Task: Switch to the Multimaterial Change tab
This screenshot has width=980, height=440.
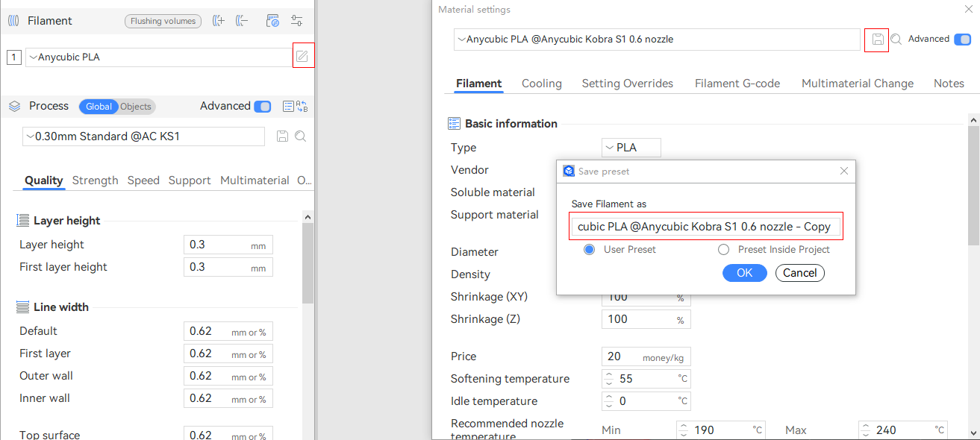Action: pyautogui.click(x=858, y=84)
